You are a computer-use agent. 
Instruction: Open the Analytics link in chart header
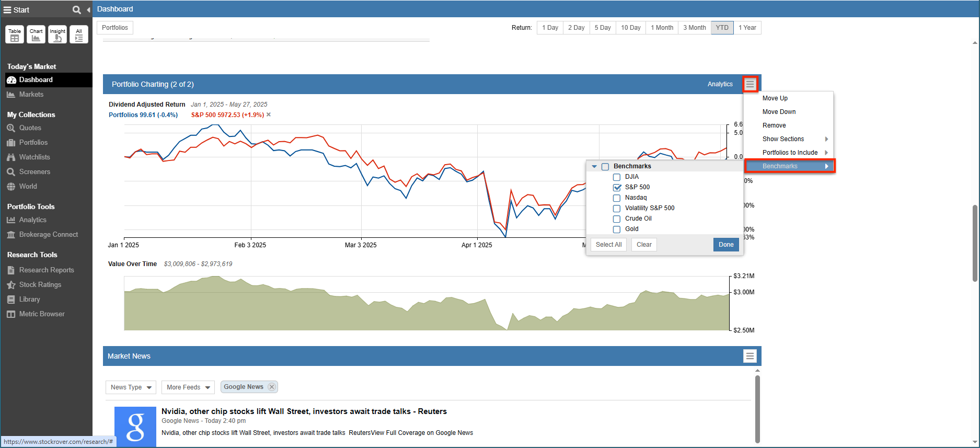[x=720, y=84]
